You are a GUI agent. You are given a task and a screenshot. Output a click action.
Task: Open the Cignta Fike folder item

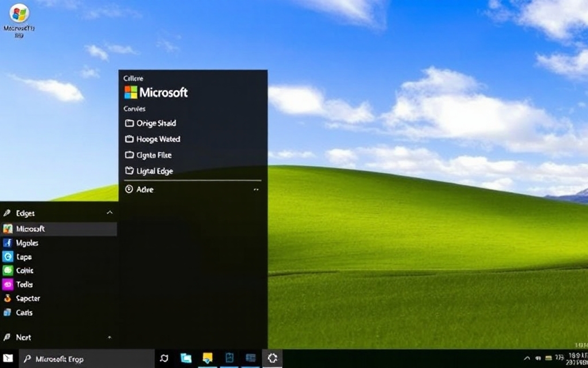click(x=148, y=155)
